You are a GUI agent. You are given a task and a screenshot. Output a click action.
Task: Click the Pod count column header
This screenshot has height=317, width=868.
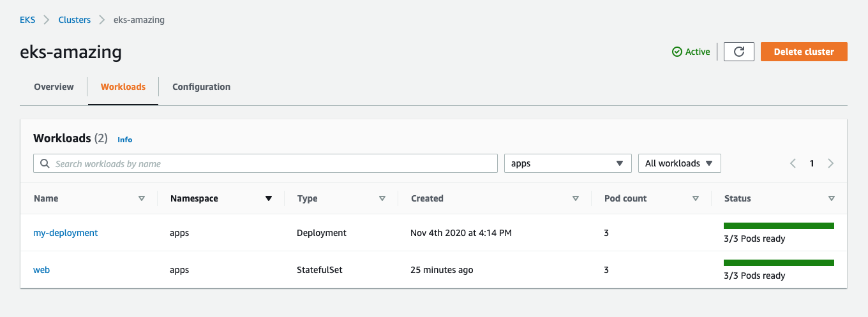coord(625,198)
